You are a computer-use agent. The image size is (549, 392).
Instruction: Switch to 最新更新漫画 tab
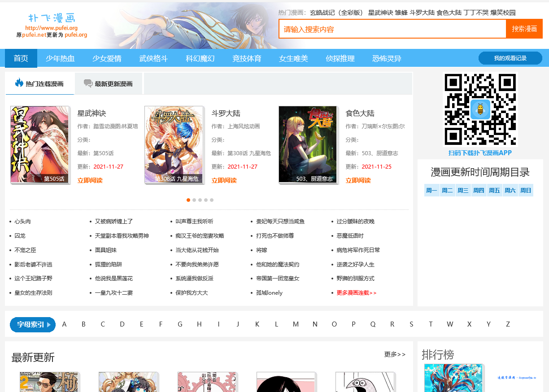pyautogui.click(x=109, y=83)
